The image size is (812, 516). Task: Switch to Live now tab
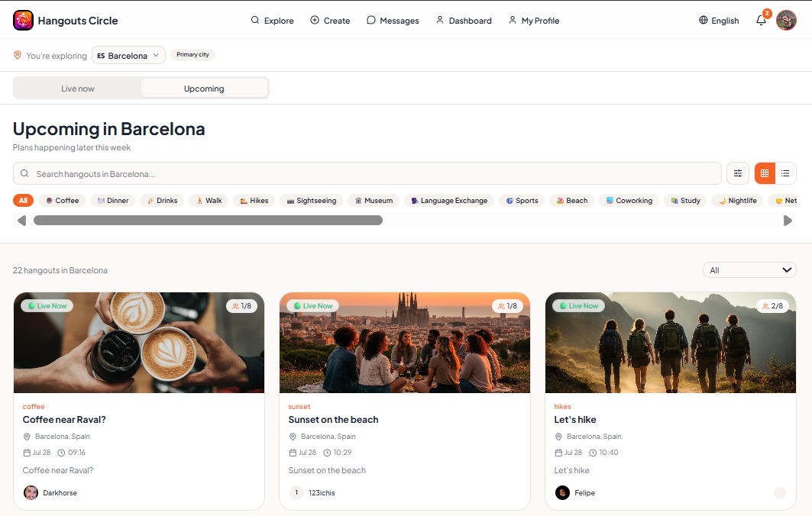click(78, 89)
